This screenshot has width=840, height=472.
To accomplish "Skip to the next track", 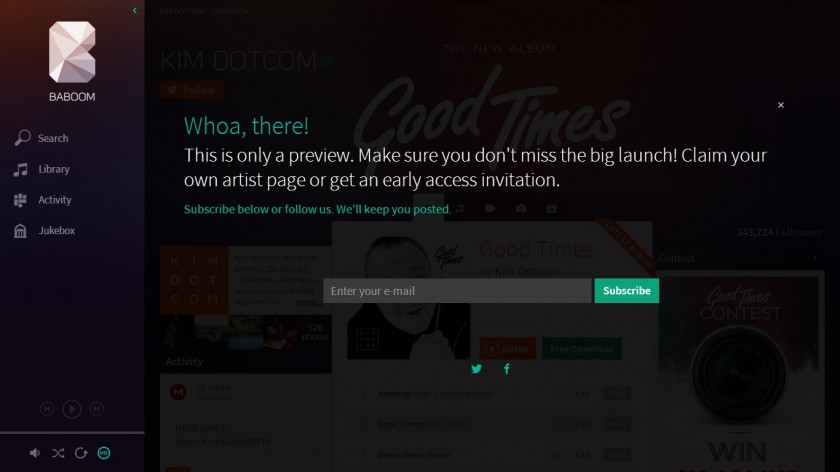I will tap(96, 409).
